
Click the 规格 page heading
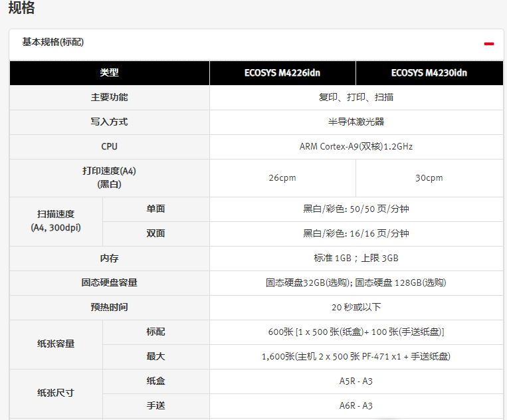(x=21, y=7)
